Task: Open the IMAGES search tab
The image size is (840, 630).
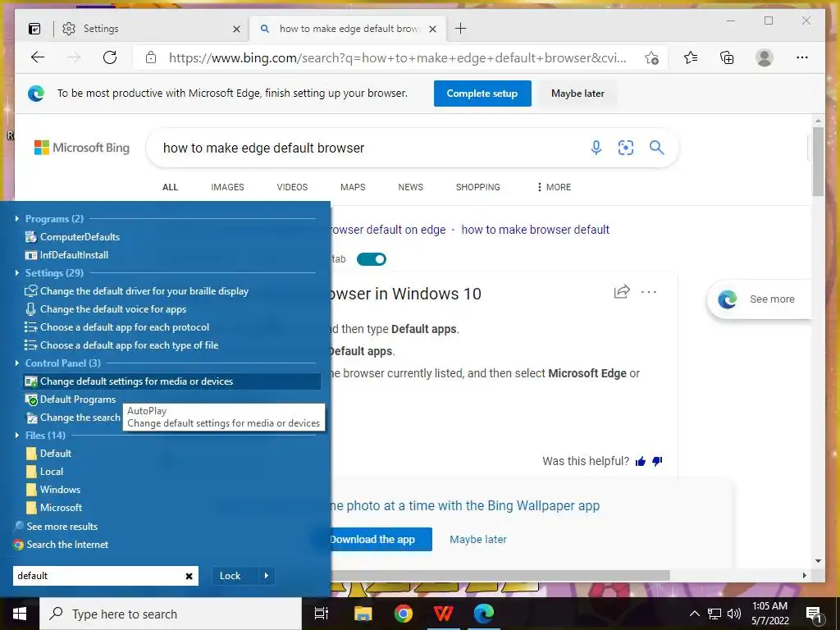Action: pos(227,187)
